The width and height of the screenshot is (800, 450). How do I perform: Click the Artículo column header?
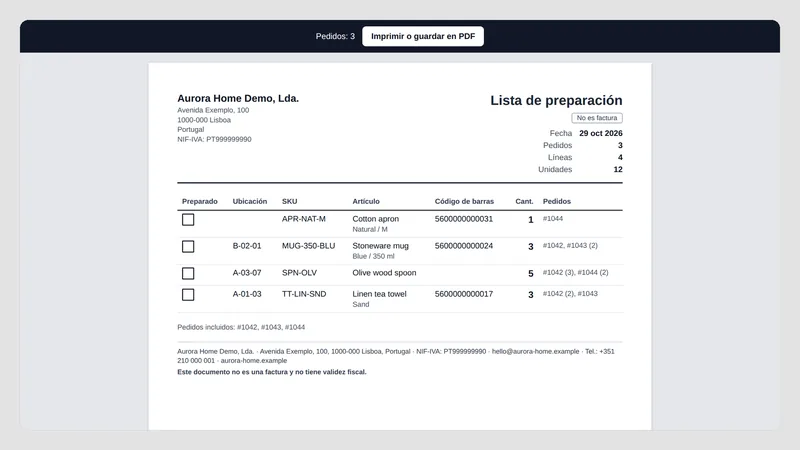366,202
